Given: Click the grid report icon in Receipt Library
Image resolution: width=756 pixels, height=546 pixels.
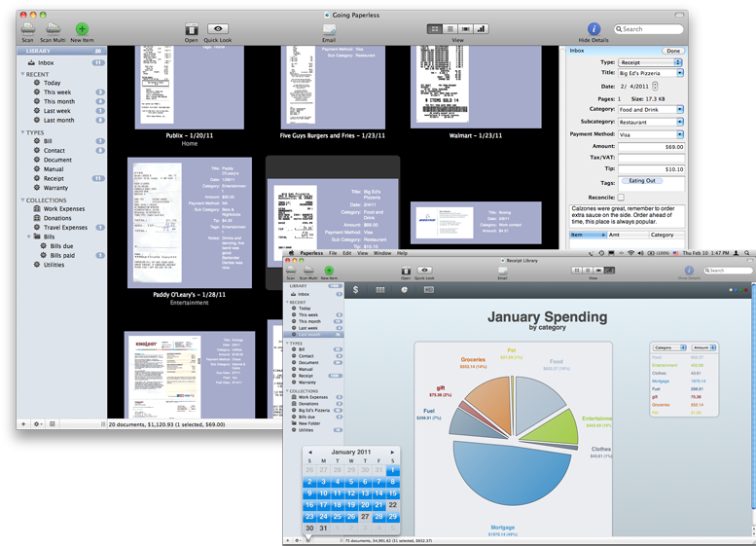Looking at the screenshot, I should pos(379,289).
